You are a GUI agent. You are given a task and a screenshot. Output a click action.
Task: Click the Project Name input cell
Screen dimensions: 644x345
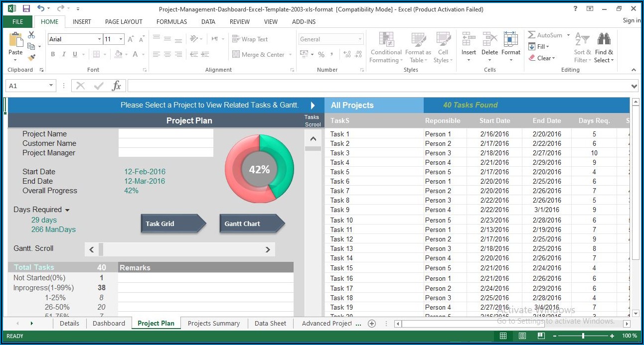(x=165, y=134)
